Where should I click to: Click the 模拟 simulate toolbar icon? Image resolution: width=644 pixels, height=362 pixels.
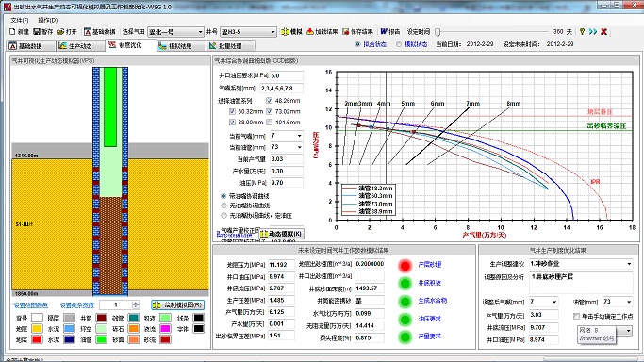point(285,32)
